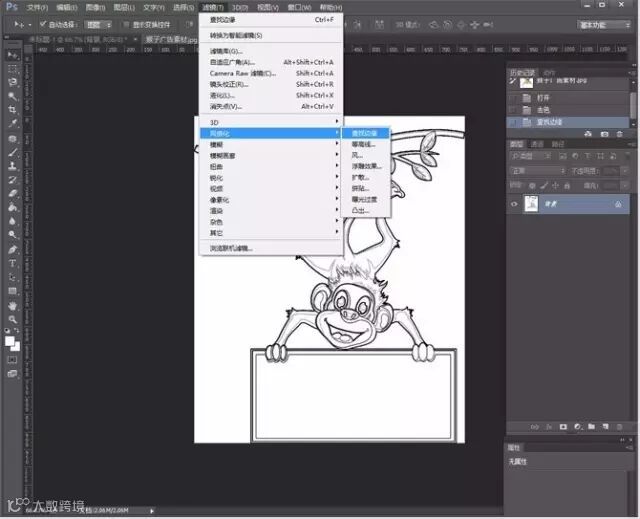Viewport: 640px width, 519px height.
Task: Switch to the 通道 tab
Action: 537,144
